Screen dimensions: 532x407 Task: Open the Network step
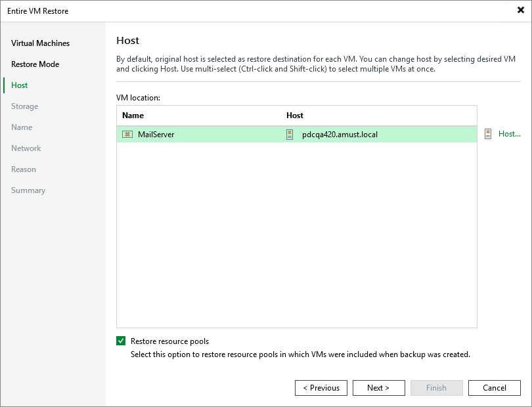pos(26,148)
